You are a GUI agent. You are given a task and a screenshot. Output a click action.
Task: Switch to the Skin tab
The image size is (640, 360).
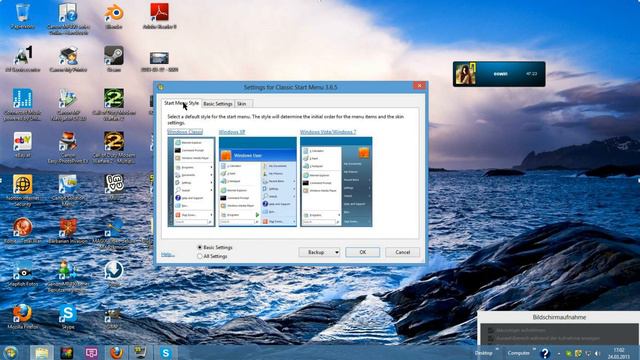[242, 104]
